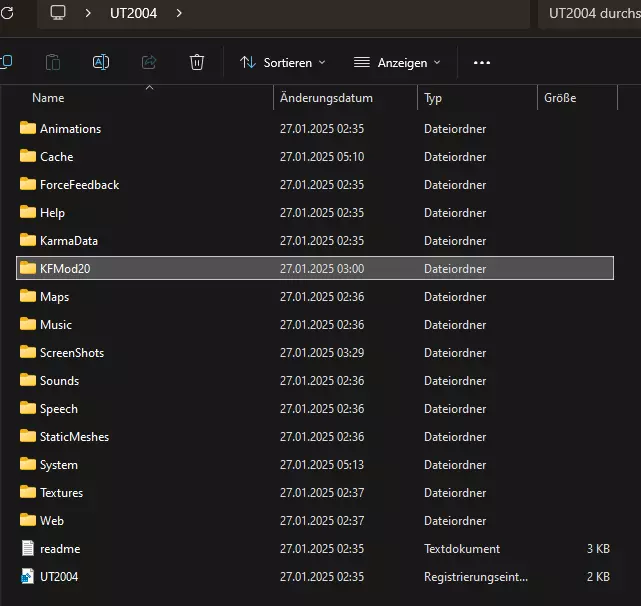Click the 3 KB size cell

[x=598, y=549]
